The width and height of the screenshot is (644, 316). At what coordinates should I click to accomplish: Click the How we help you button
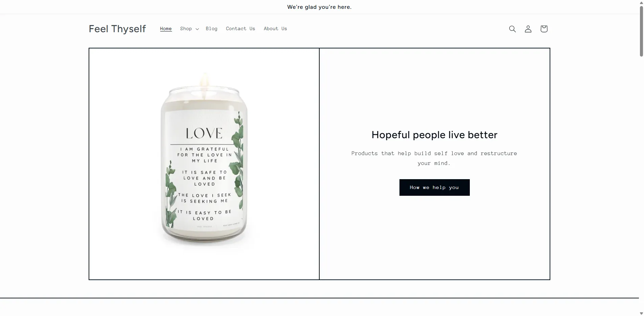(434, 187)
